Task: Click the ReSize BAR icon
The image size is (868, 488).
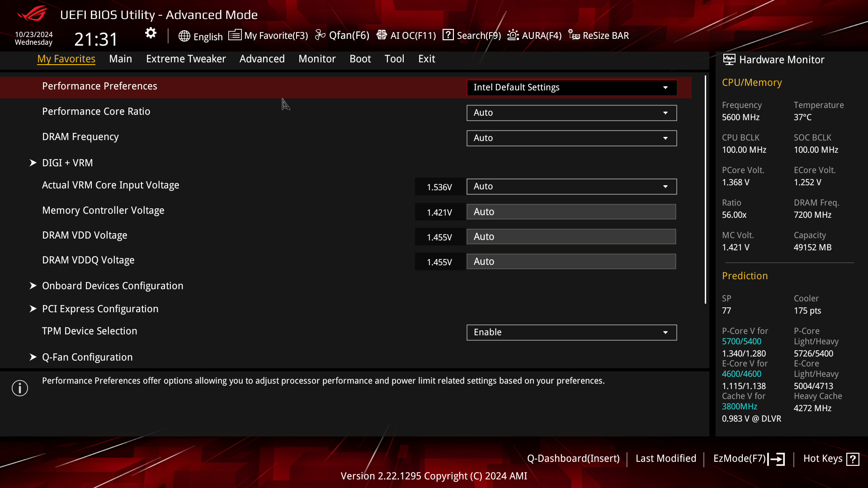Action: [574, 35]
